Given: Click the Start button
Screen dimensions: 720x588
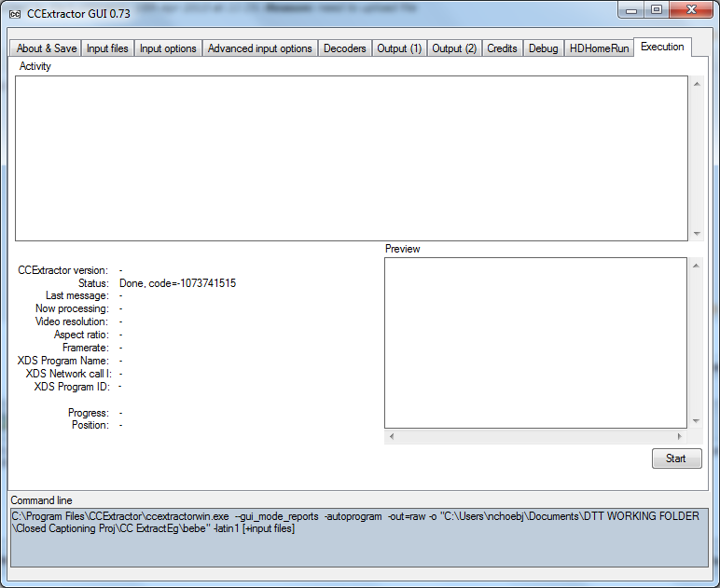Looking at the screenshot, I should tap(677, 458).
